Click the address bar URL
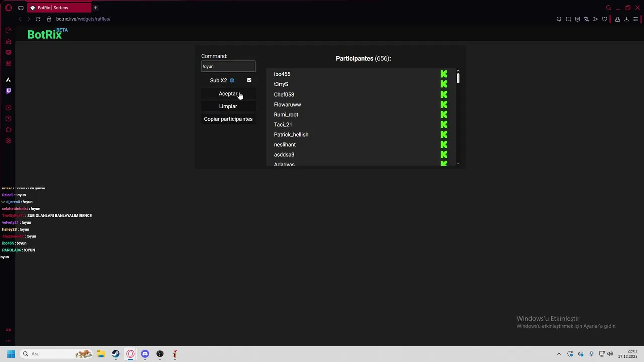Image resolution: width=644 pixels, height=362 pixels. [x=83, y=19]
